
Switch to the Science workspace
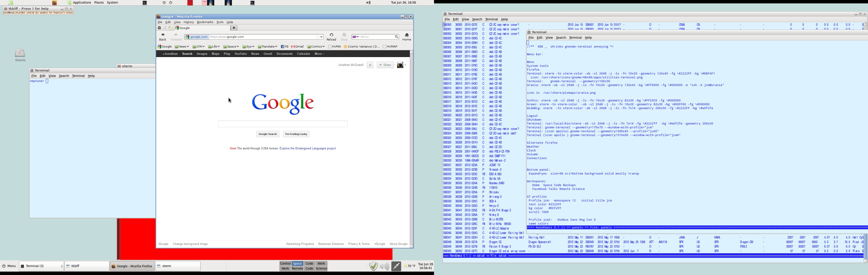[321, 269]
